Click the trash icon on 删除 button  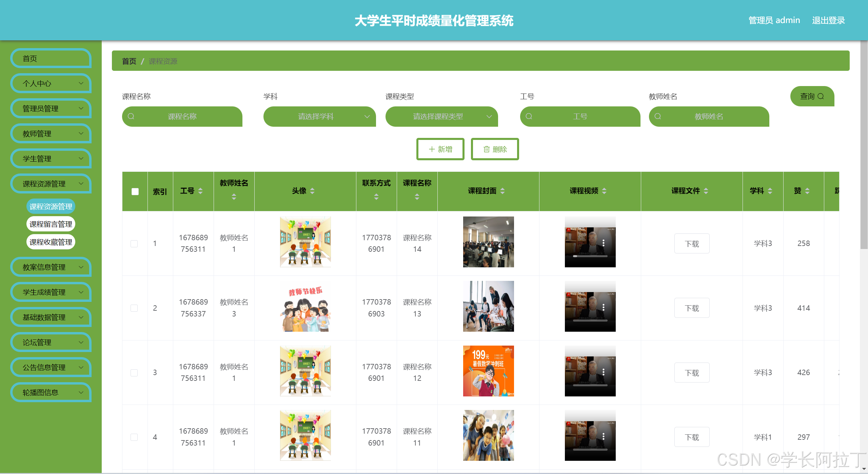[486, 149]
